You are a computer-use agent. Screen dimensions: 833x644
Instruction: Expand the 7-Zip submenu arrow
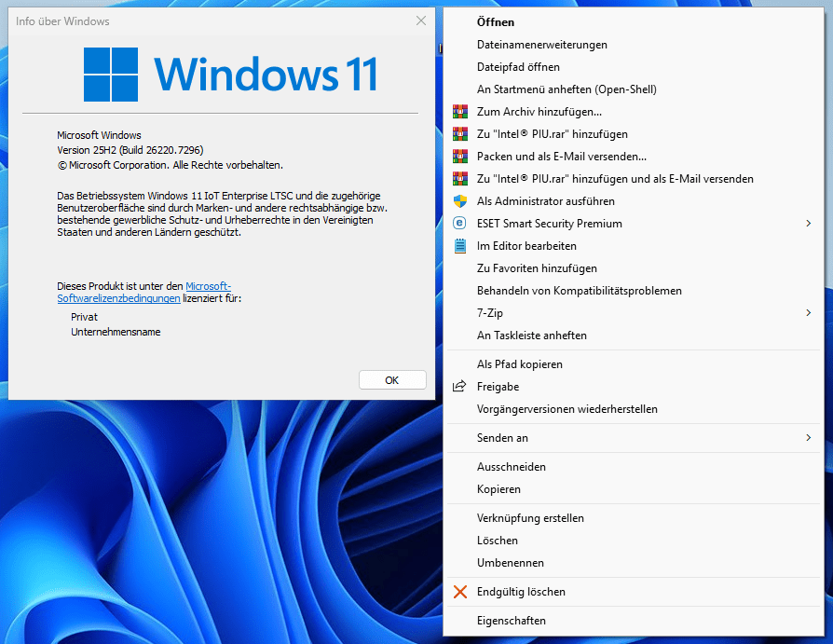click(x=808, y=312)
